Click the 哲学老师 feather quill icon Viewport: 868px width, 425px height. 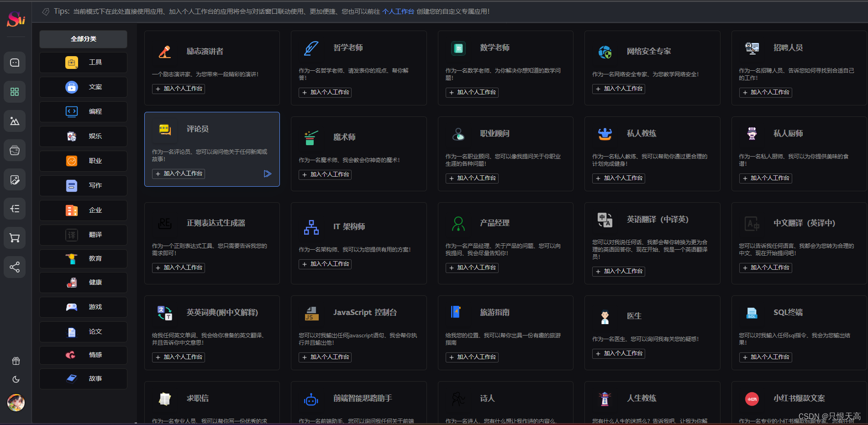click(x=311, y=48)
